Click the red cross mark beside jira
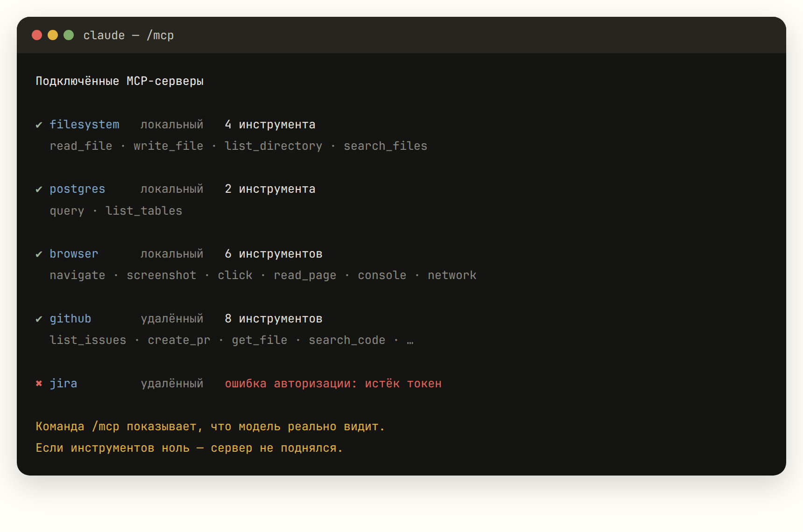Screen dimensions: 803x532 pos(39,383)
